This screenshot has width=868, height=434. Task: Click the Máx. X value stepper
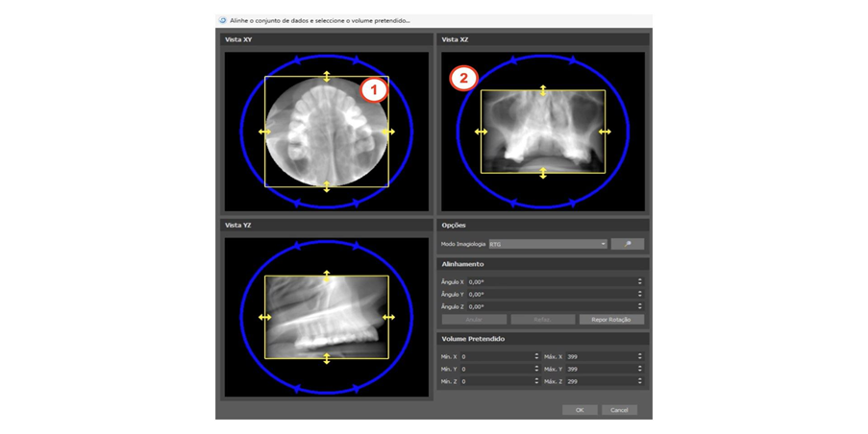639,356
